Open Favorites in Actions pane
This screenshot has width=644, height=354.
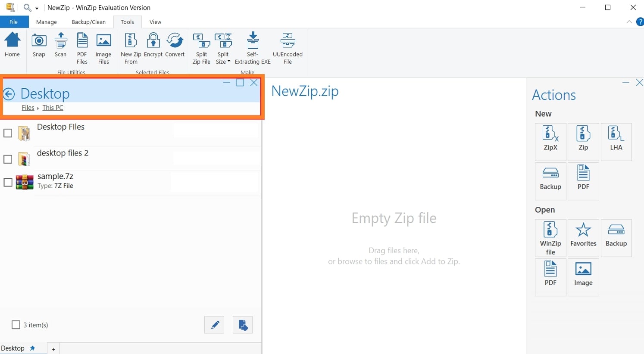[583, 238]
